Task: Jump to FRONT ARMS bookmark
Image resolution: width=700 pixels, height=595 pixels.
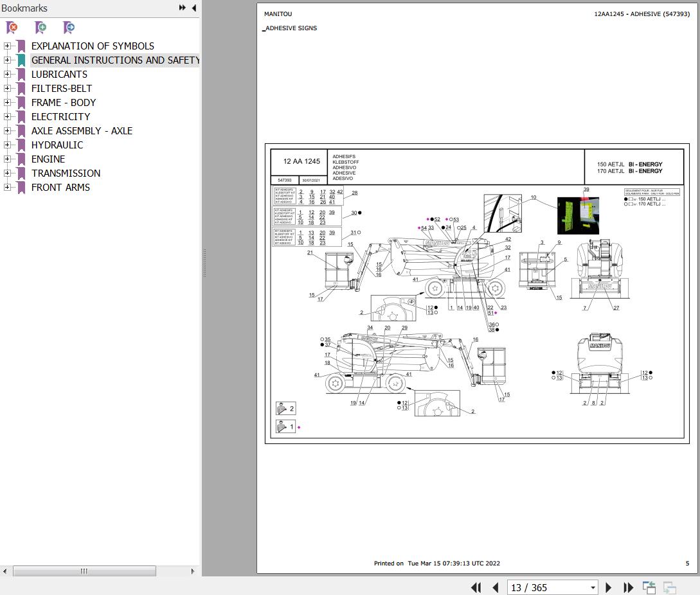Action: [x=60, y=188]
